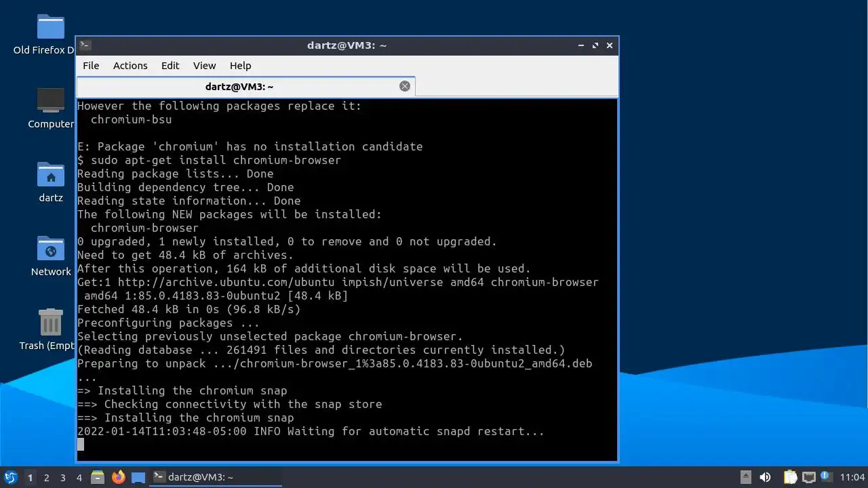Click the terminal icon in the title bar

tap(85, 45)
